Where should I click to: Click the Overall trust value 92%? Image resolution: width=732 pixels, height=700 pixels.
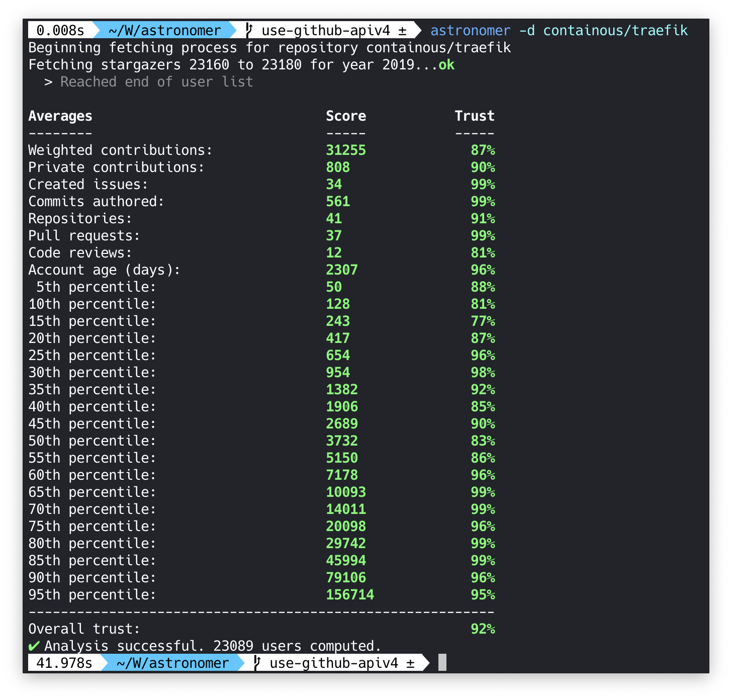click(x=483, y=629)
